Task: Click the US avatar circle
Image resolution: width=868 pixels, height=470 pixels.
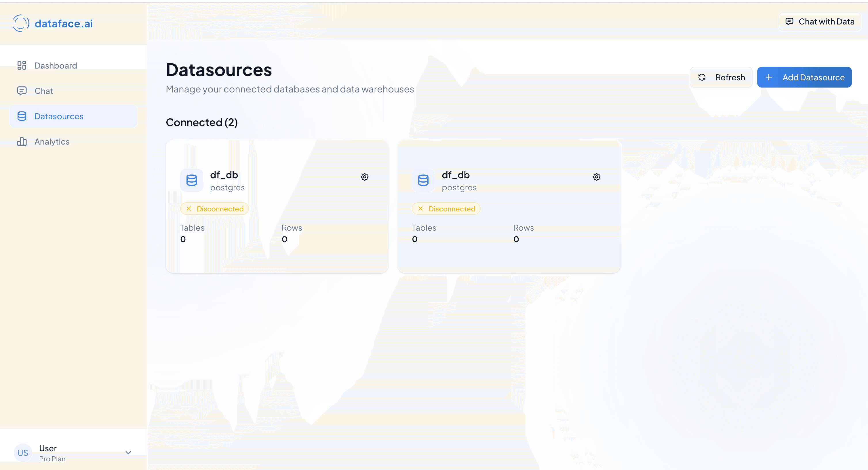Action: pos(22,453)
